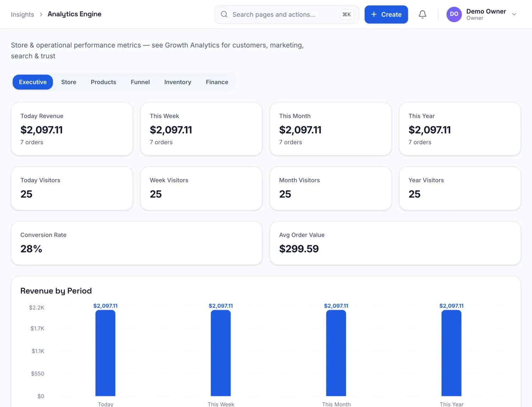Viewport: 532px width, 407px height.
Task: View the Inventory tab
Action: 178,82
